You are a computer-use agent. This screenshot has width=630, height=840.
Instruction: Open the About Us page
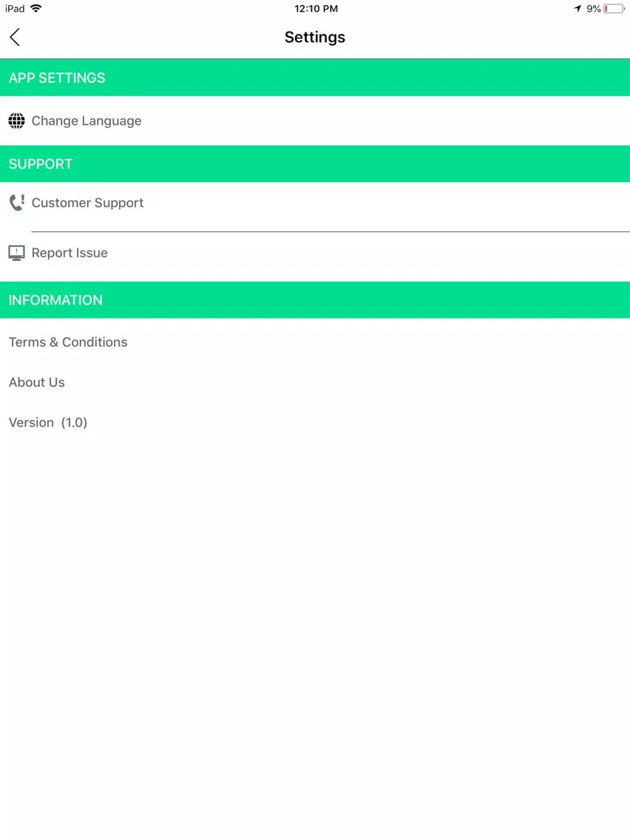click(x=37, y=382)
